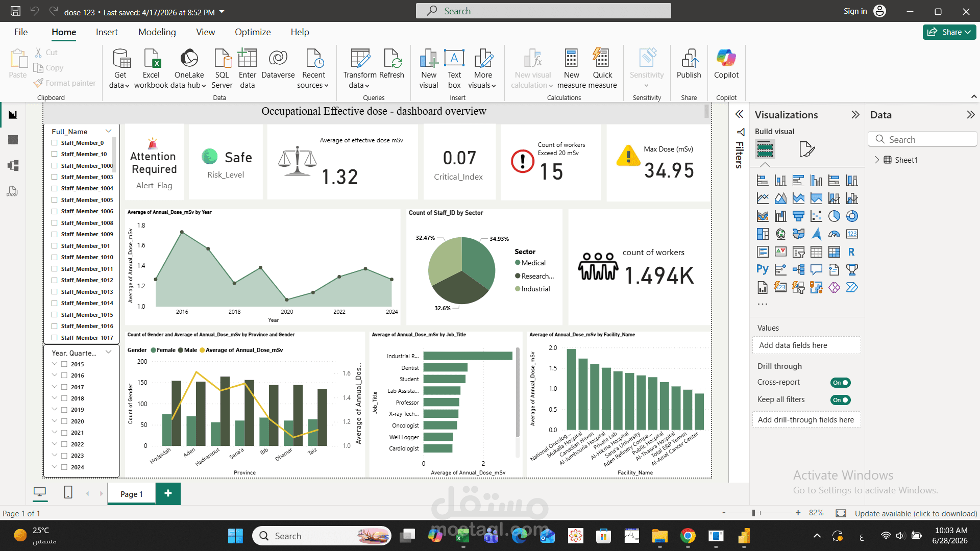This screenshot has width=980, height=551.
Task: Toggle the Cross-report switch
Action: [840, 383]
